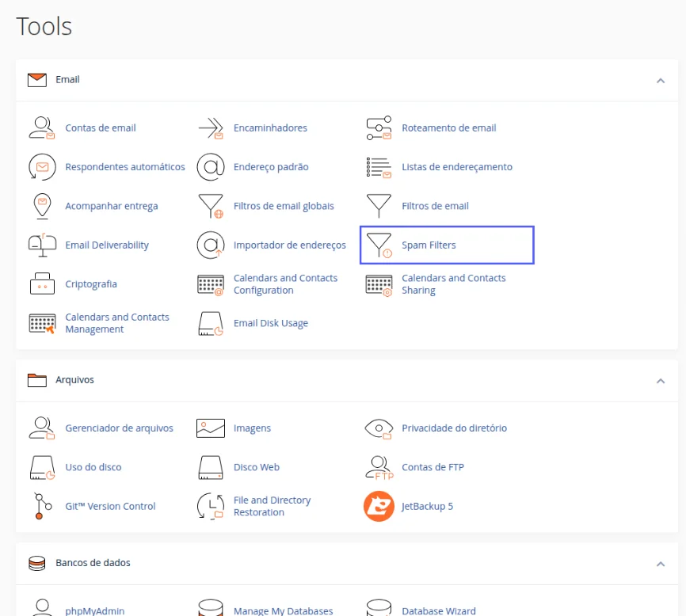Image resolution: width=686 pixels, height=616 pixels.
Task: Open the Email Deliverability link
Action: [107, 245]
